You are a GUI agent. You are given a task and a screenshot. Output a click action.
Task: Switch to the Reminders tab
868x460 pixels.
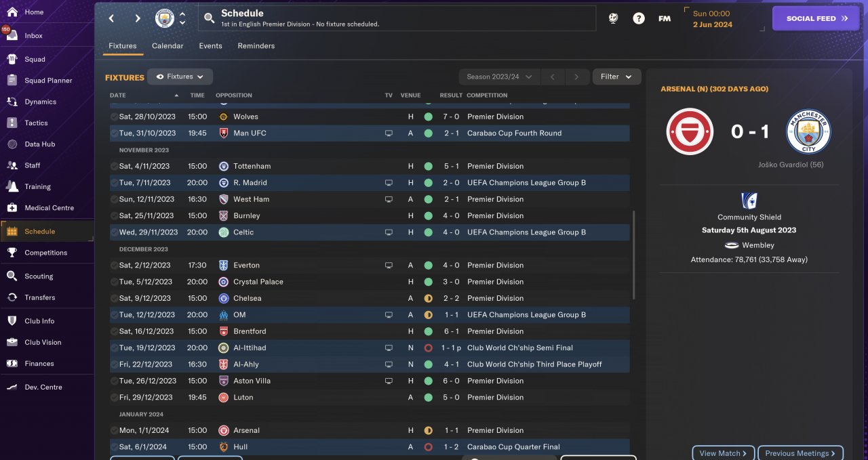click(256, 46)
